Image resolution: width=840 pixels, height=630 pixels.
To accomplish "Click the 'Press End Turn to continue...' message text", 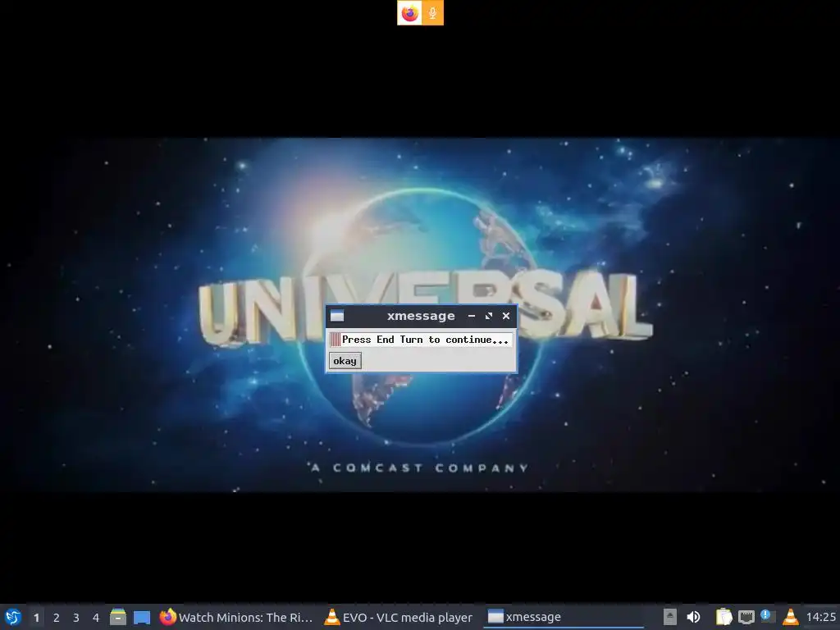I will [x=426, y=340].
